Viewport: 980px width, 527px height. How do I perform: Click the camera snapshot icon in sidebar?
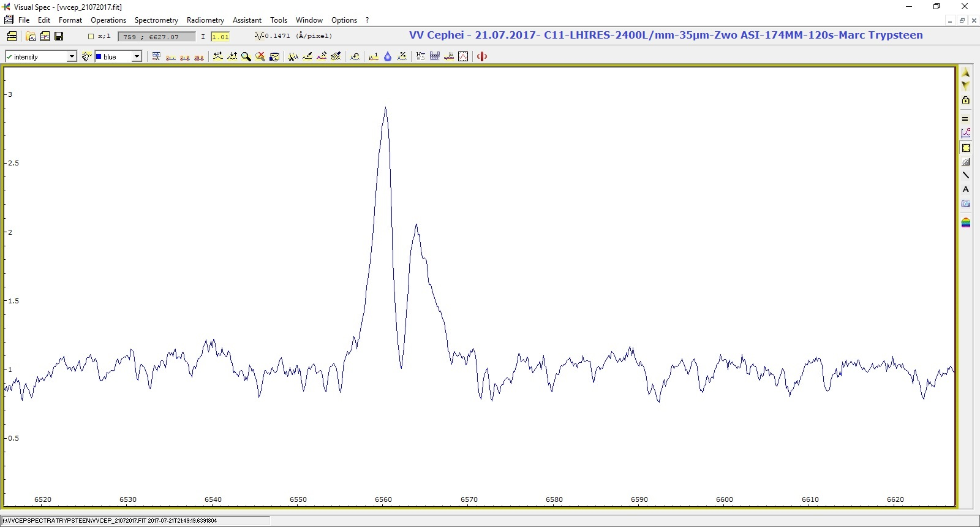pos(966,203)
